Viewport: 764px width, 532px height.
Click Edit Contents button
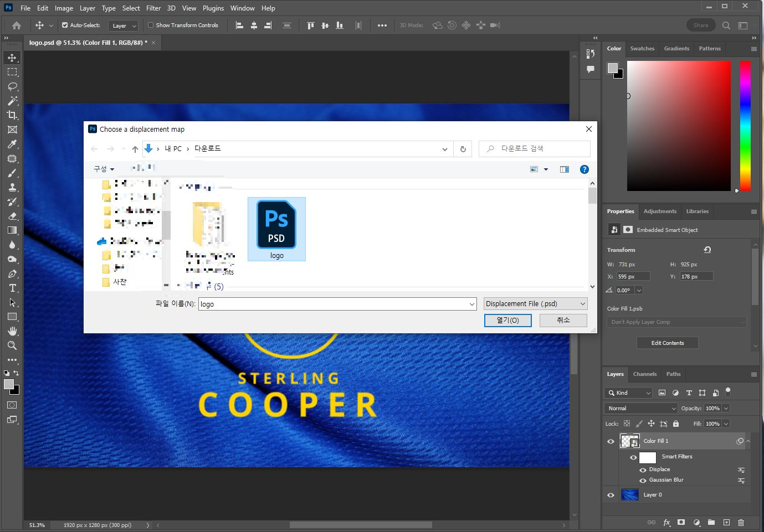(668, 343)
